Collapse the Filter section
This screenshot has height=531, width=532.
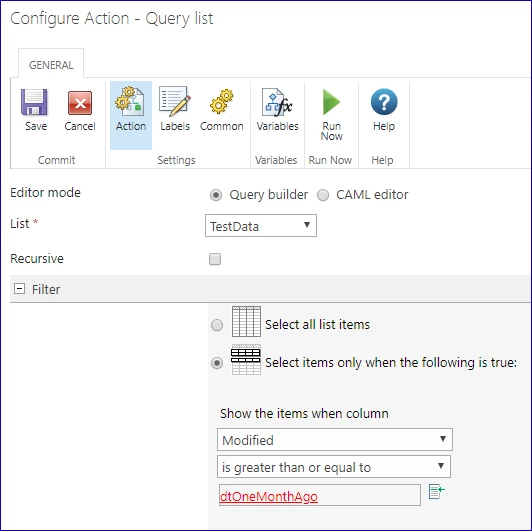point(19,289)
